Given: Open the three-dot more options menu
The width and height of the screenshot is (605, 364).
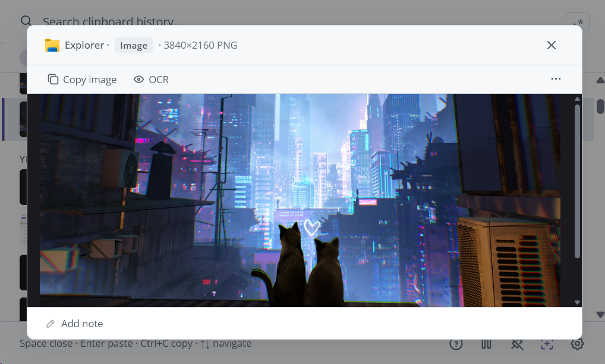Looking at the screenshot, I should click(x=556, y=79).
